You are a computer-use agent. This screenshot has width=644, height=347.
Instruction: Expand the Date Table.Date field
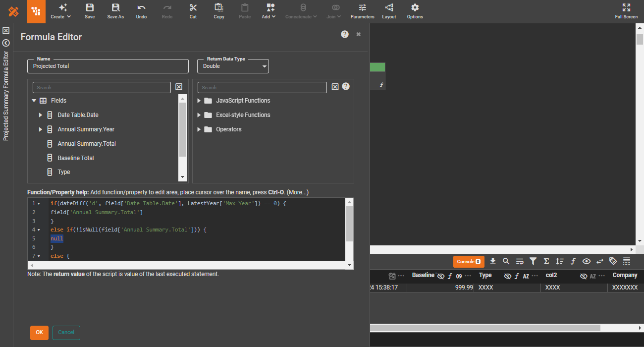(x=41, y=115)
